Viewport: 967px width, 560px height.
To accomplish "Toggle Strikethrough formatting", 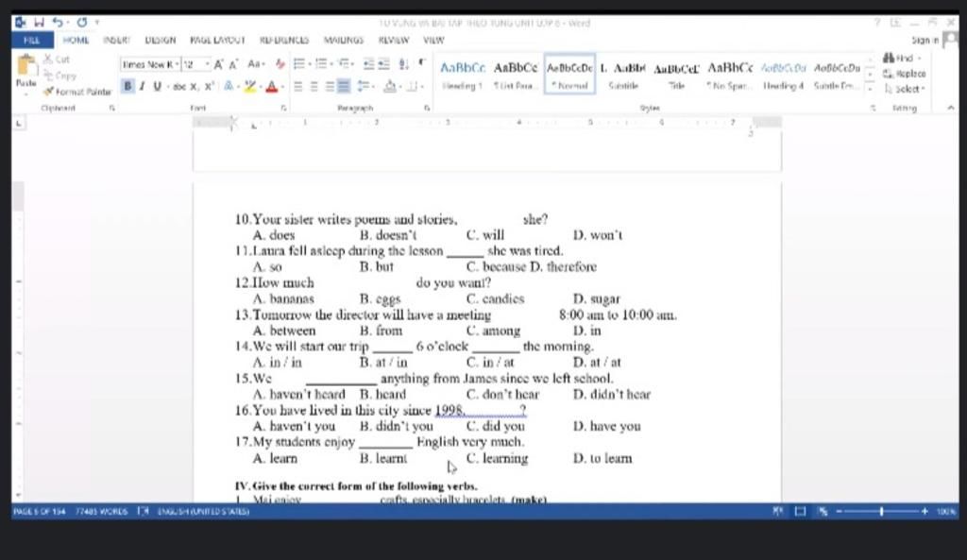I will tap(179, 86).
